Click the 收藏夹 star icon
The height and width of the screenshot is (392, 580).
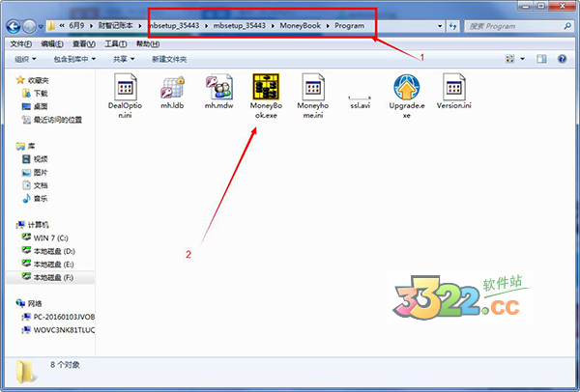[20, 80]
